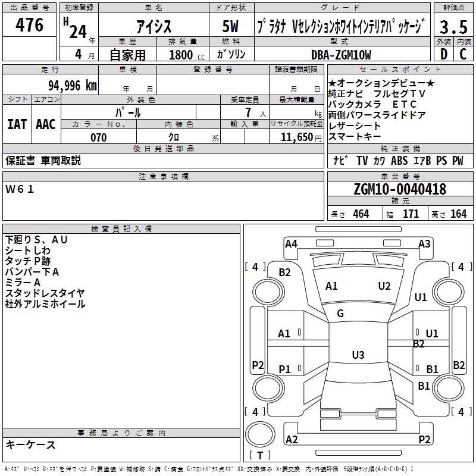This screenshot has width=476, height=476.
Task: Click inspector note スタッドレスタイヤ
Action: click(x=45, y=293)
